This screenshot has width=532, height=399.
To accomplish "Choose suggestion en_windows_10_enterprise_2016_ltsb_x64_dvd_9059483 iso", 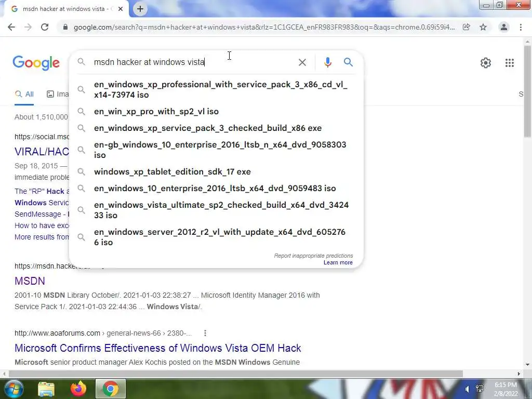I will [216, 188].
